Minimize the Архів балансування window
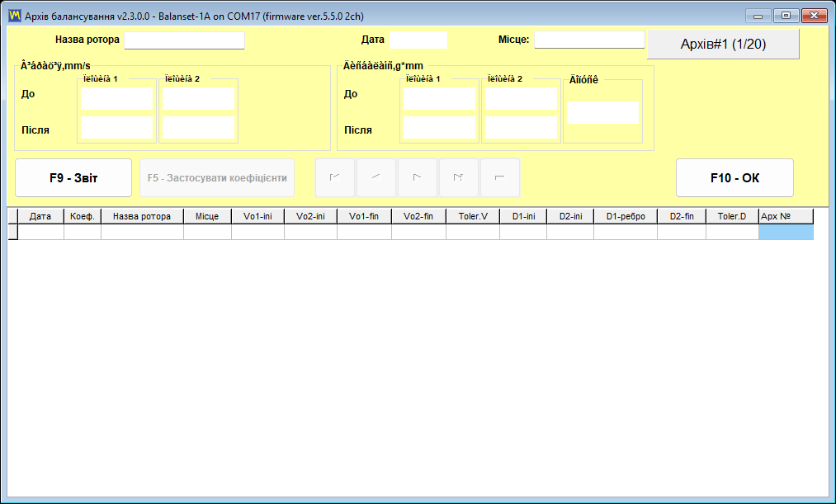The height and width of the screenshot is (504, 836). click(x=758, y=16)
